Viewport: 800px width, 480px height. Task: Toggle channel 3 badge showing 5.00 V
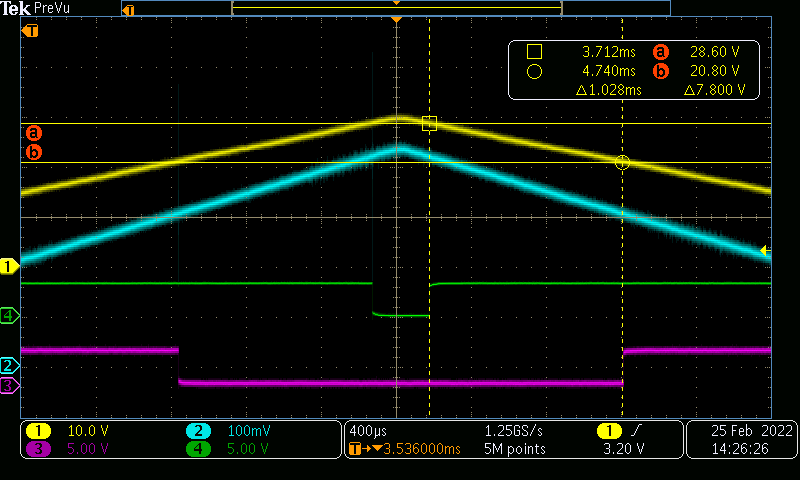coord(39,448)
